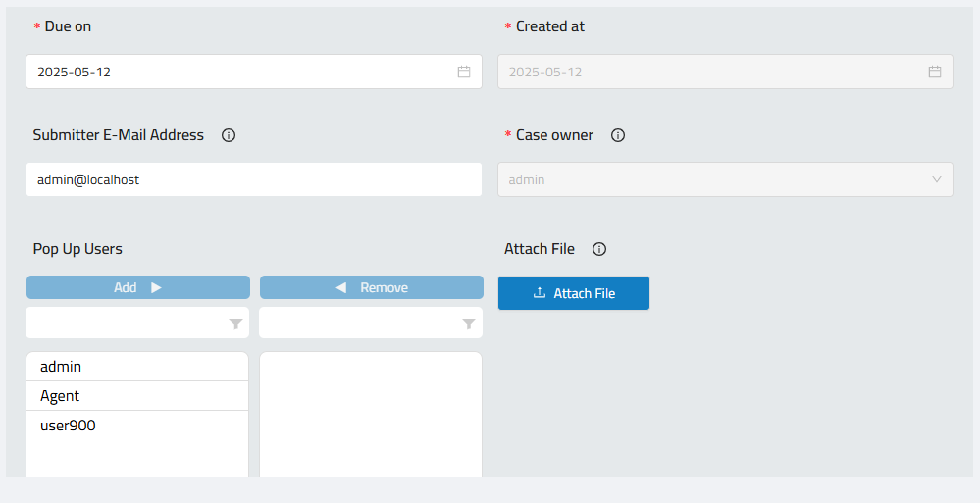The width and height of the screenshot is (980, 503).
Task: Show the Case owner info tooltip
Action: pos(618,135)
